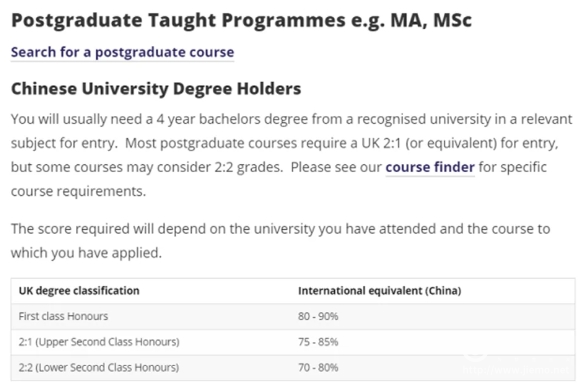
Task: Select the 'UK degree classification' column header
Action: (x=79, y=291)
